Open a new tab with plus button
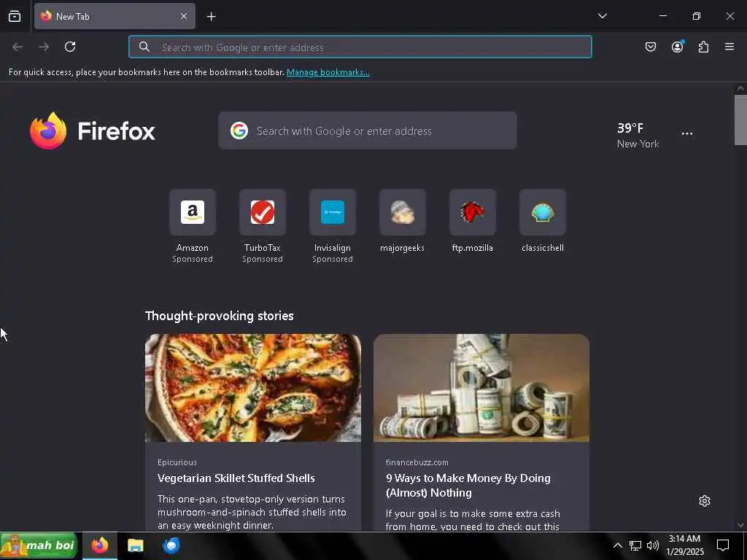747x560 pixels. point(211,17)
